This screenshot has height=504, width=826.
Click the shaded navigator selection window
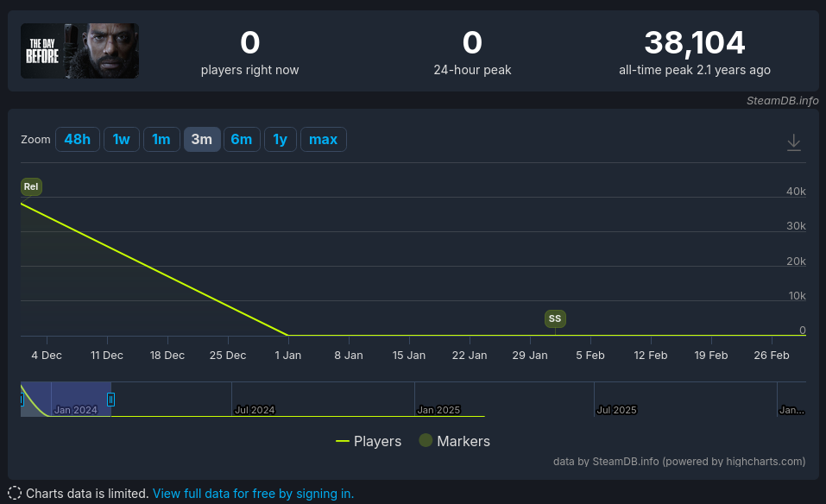click(66, 400)
